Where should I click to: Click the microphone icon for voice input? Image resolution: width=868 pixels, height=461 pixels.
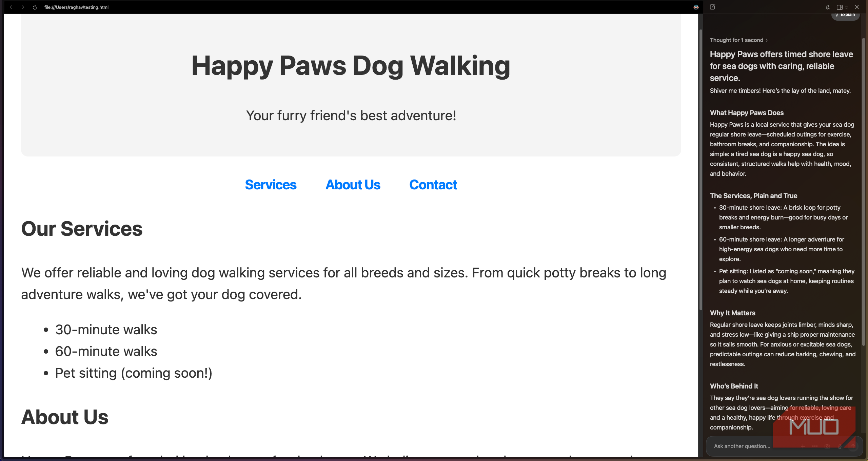840,446
